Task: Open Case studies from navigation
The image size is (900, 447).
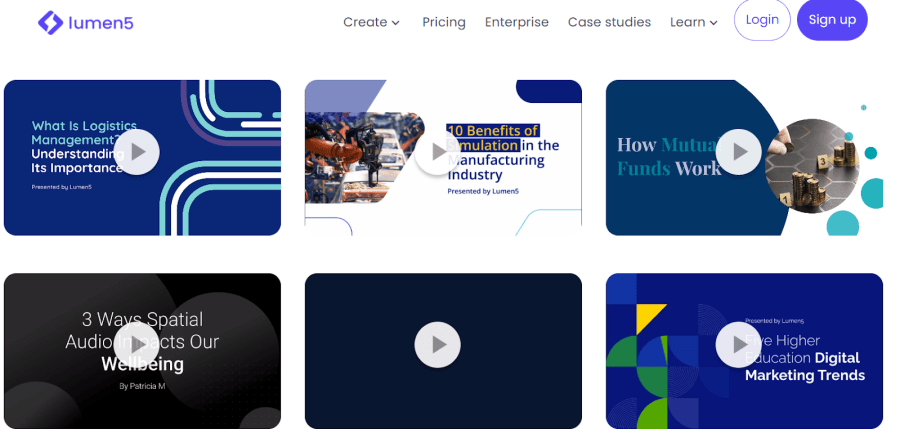Action: click(x=609, y=22)
